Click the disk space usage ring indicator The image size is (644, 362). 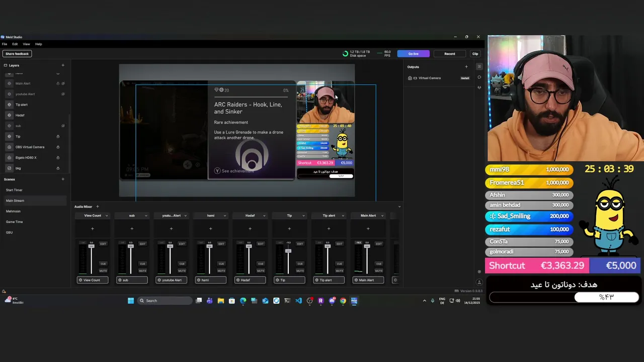coord(345,54)
